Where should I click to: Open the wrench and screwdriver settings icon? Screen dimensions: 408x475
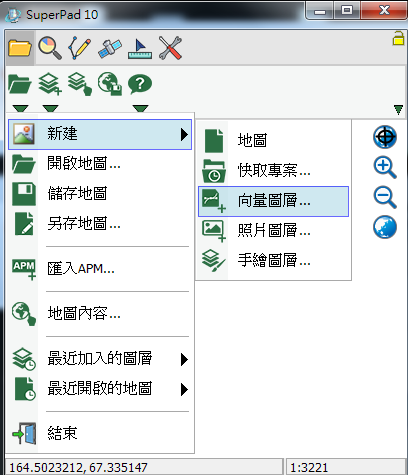click(170, 48)
